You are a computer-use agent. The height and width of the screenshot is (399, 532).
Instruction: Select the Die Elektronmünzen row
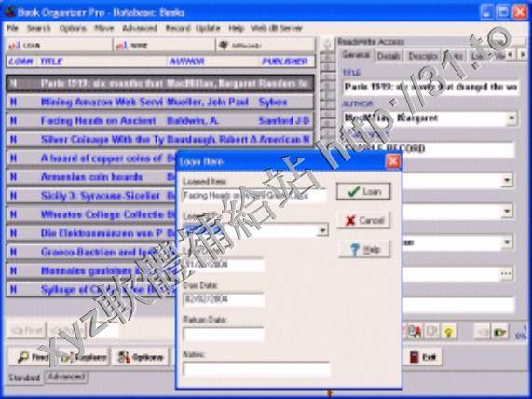[91, 233]
